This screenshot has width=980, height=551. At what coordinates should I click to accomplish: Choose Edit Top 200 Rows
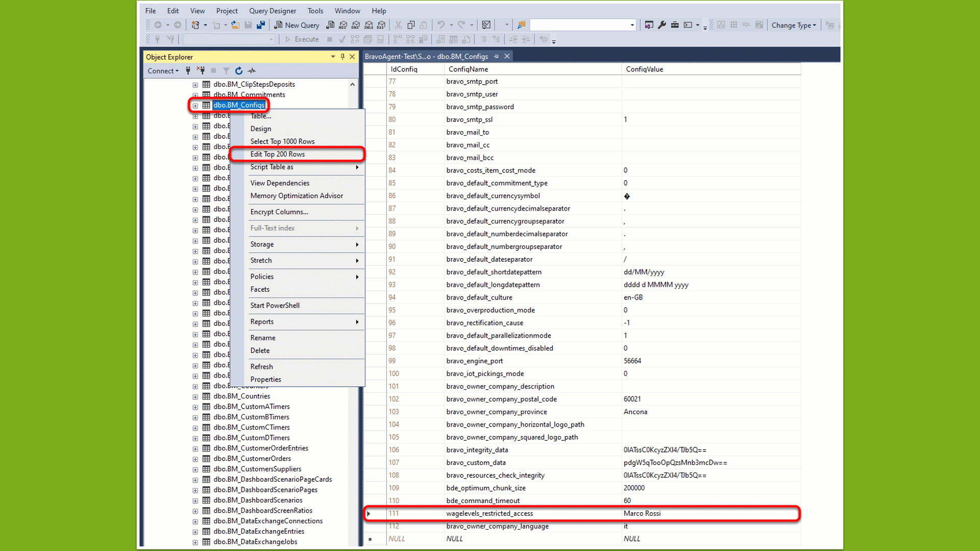298,154
